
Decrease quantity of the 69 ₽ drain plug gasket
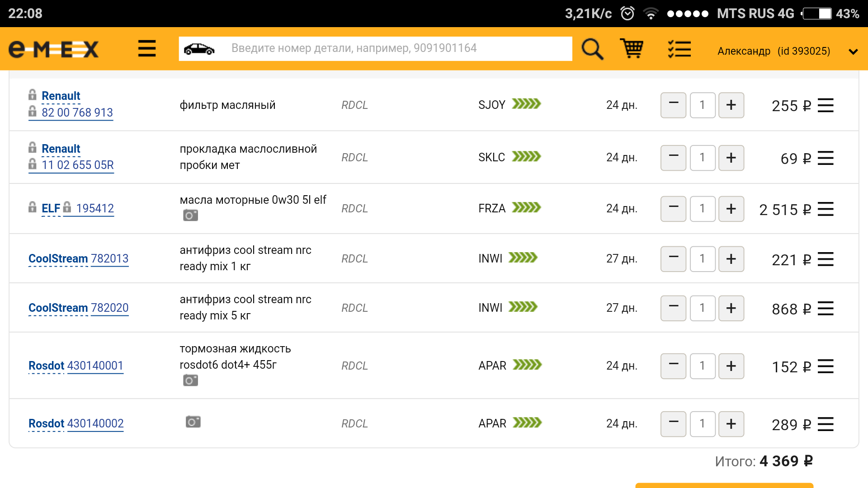pyautogui.click(x=673, y=158)
